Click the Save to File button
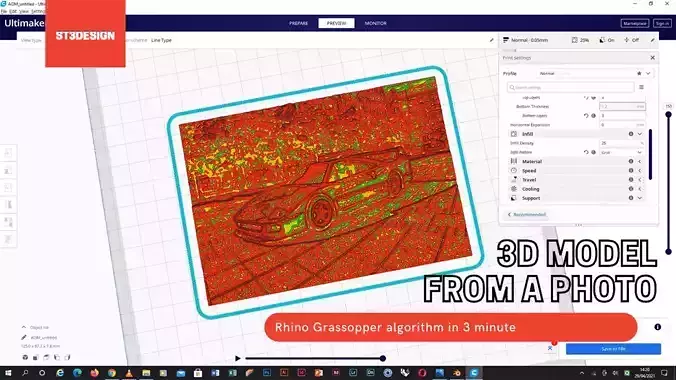676x380 pixels. [613, 349]
